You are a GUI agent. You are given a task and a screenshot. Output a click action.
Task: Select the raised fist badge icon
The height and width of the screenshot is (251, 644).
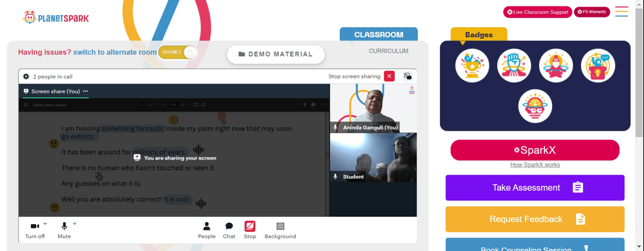point(514,66)
